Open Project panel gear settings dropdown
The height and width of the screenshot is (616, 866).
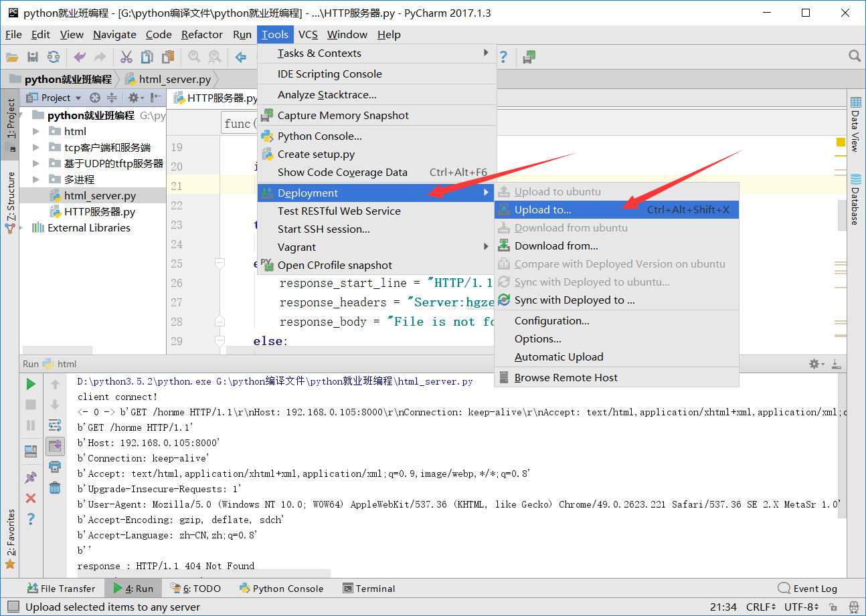click(x=136, y=98)
